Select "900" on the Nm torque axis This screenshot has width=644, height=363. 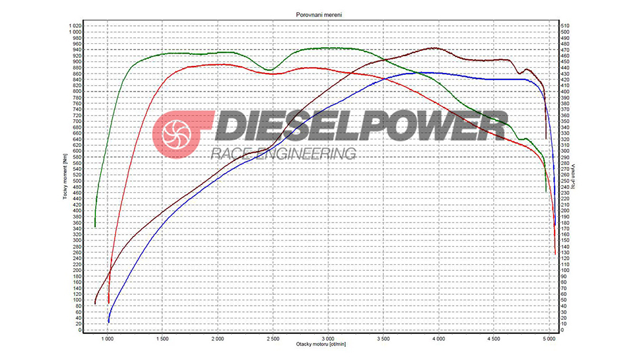pos(77,62)
